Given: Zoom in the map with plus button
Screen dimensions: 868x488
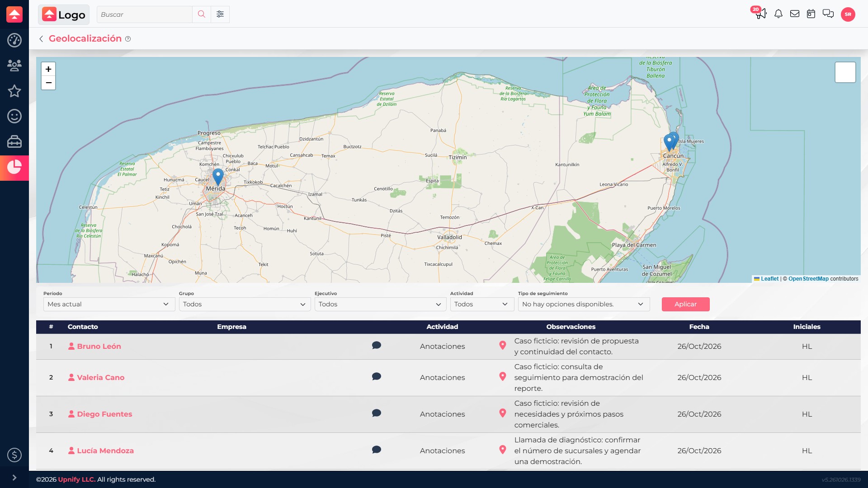Looking at the screenshot, I should point(48,69).
